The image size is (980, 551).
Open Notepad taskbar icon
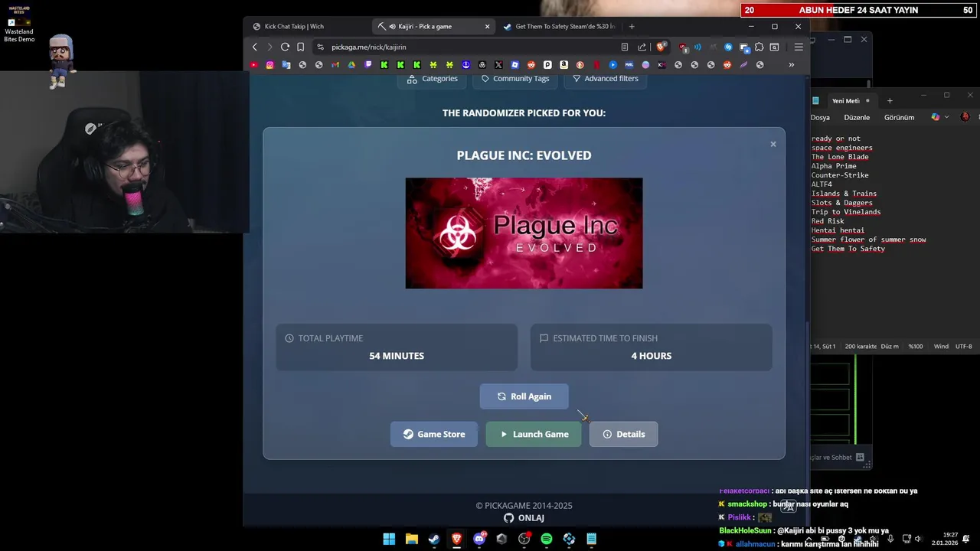click(x=592, y=539)
